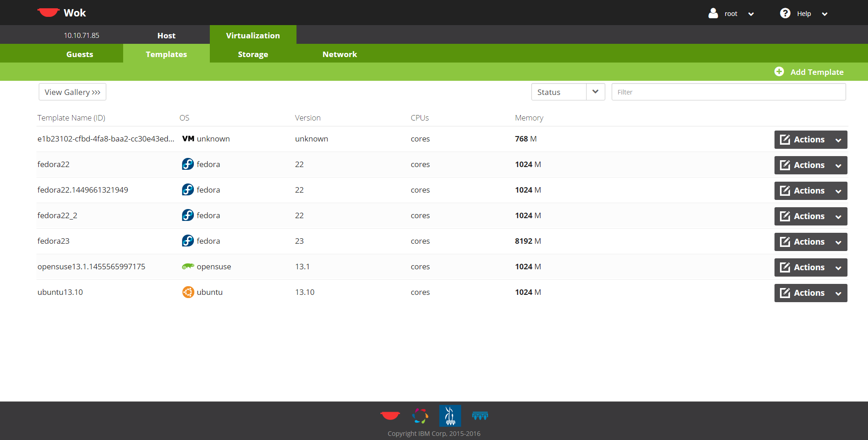868x440 pixels.
Task: Switch to the Guests tab
Action: click(80, 54)
